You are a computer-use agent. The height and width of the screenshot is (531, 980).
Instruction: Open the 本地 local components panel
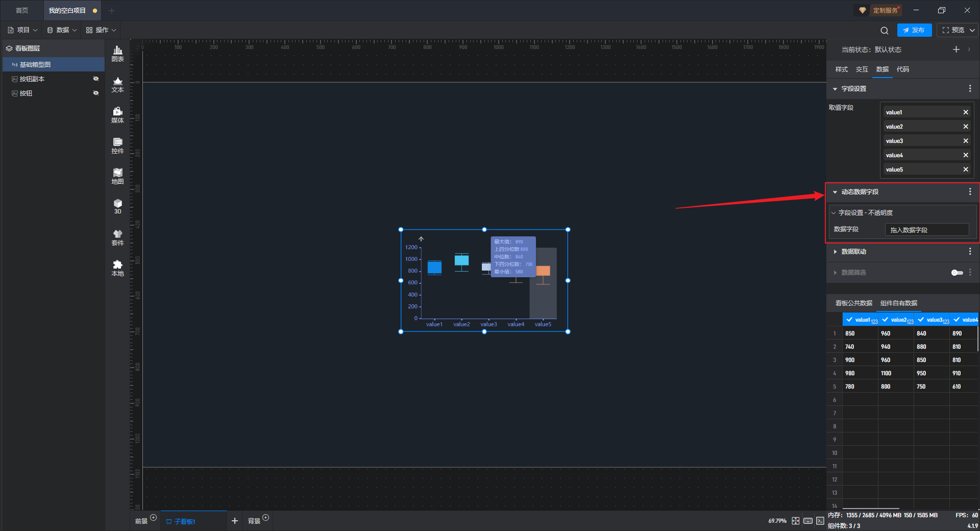117,268
